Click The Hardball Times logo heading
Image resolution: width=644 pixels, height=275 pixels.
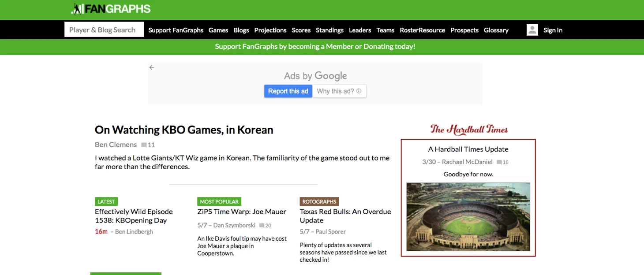pyautogui.click(x=469, y=129)
